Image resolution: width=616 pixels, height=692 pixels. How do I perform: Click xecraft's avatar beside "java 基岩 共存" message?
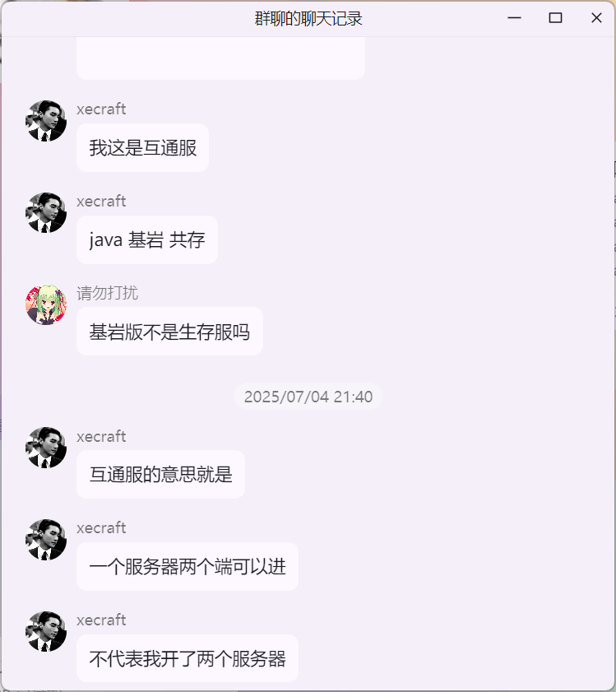[46, 213]
